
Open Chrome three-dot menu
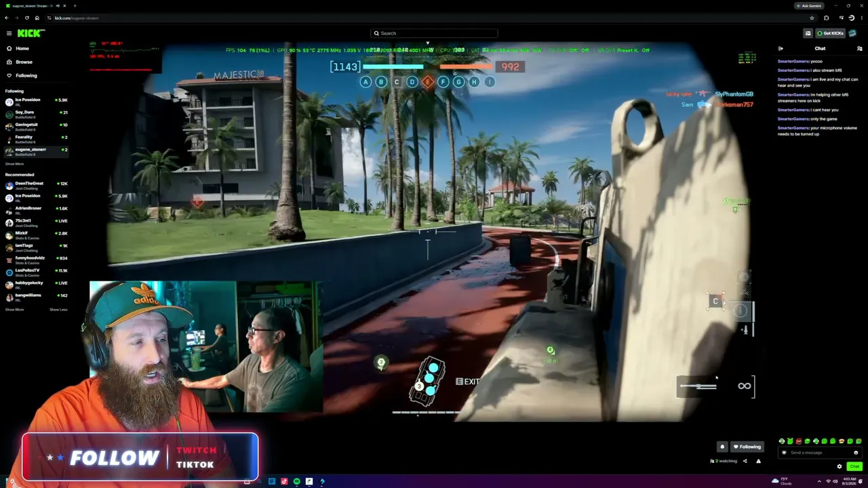(x=861, y=18)
